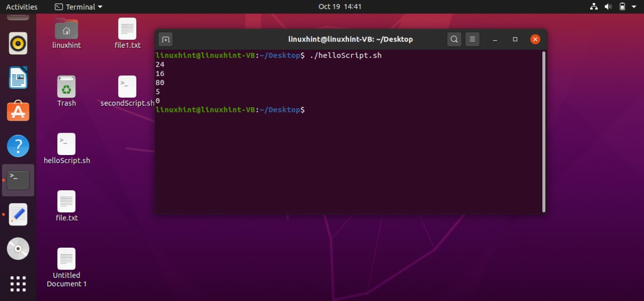Click the Activities button
Screen dimensions: 644x301
[21, 7]
